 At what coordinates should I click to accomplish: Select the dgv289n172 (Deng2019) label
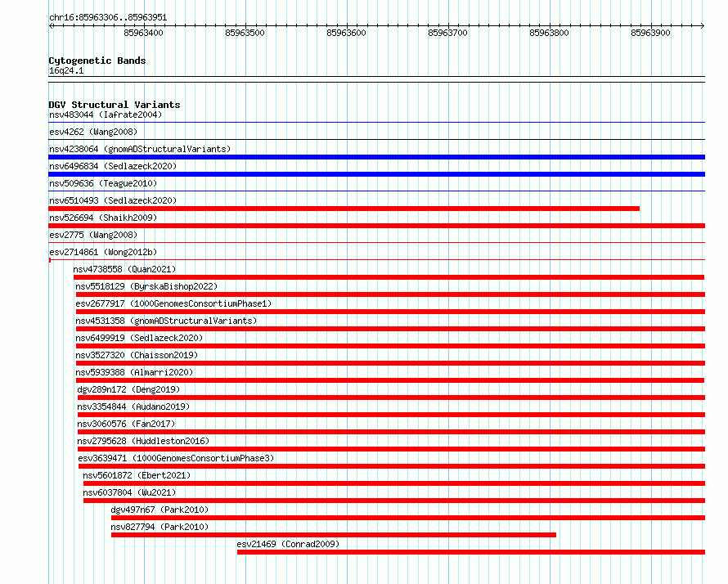pos(128,389)
